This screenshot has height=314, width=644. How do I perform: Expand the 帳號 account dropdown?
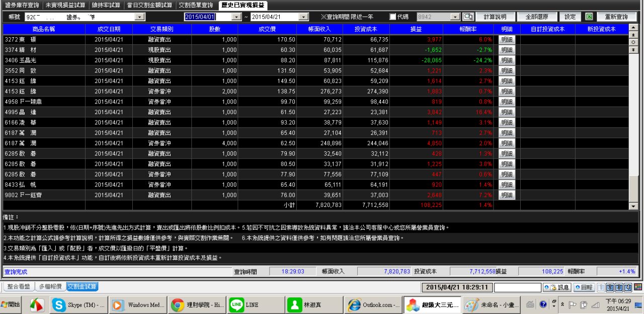139,17
